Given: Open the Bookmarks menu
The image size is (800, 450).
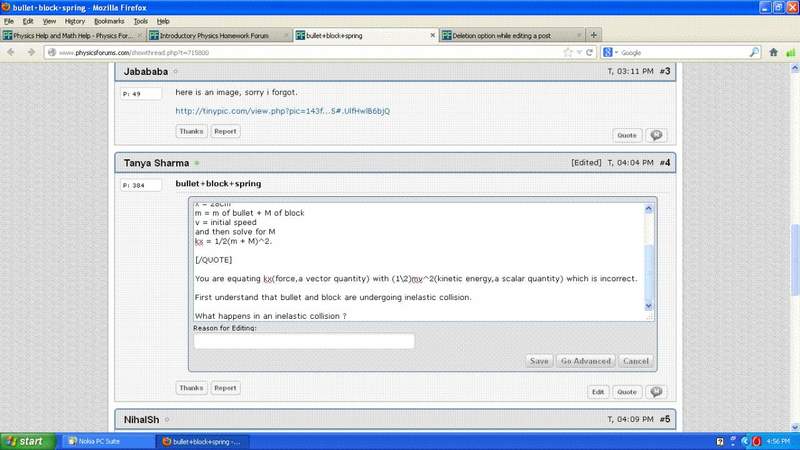Looking at the screenshot, I should click(x=109, y=21).
